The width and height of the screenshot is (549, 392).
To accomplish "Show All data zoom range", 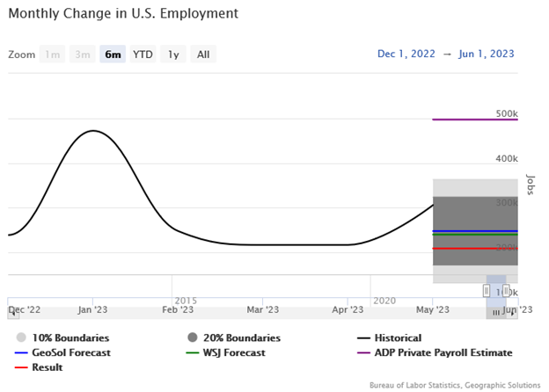I will (203, 54).
